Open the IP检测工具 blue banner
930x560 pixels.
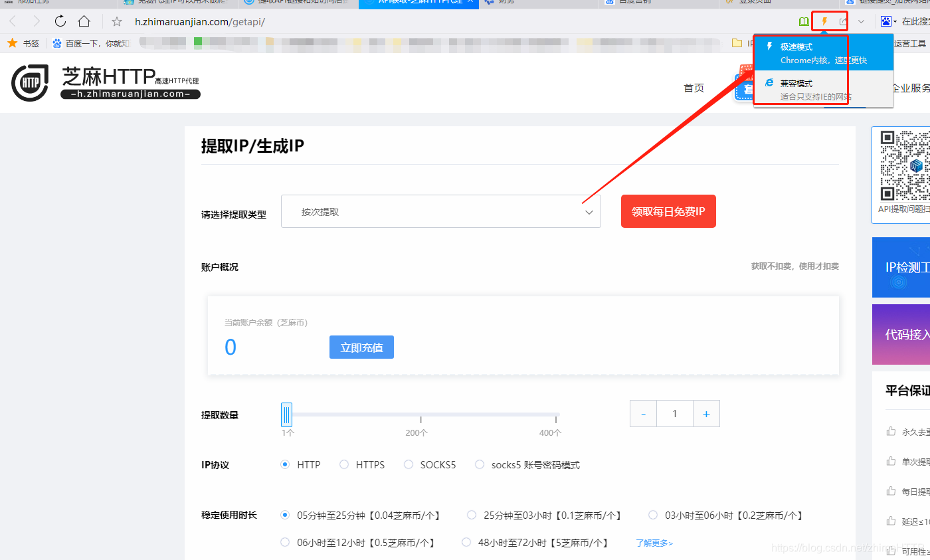point(901,267)
